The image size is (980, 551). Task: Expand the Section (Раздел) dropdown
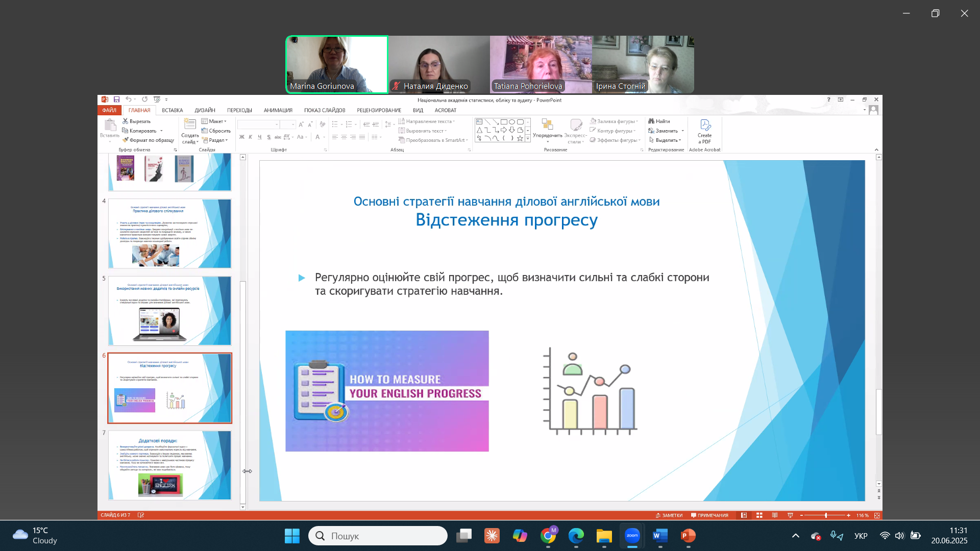tap(215, 140)
